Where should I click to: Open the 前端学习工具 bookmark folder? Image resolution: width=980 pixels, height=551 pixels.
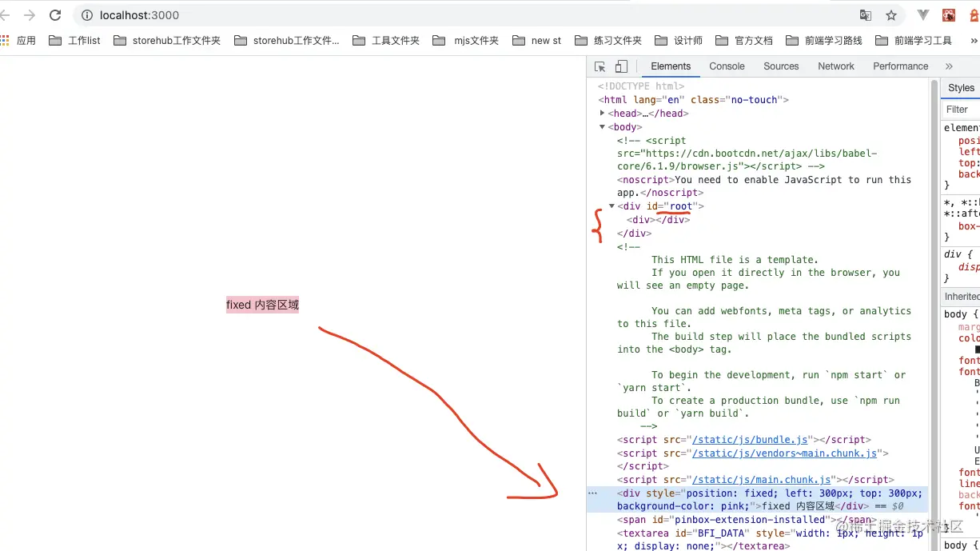[x=914, y=40]
